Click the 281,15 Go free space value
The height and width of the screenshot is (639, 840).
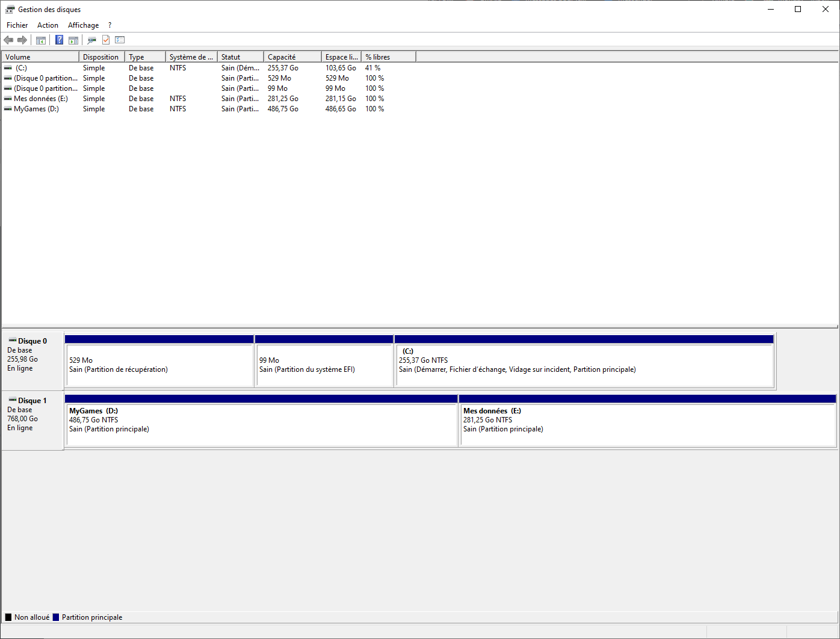(x=341, y=99)
